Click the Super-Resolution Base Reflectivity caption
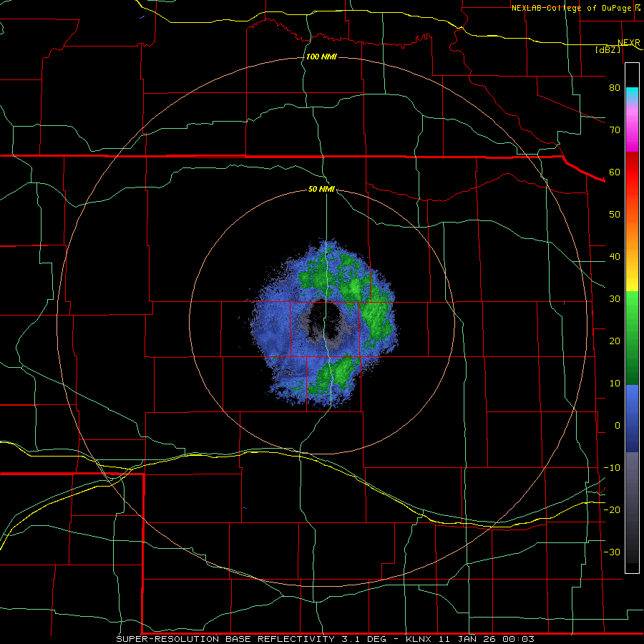Screen dimensions: 644x644 point(326,639)
